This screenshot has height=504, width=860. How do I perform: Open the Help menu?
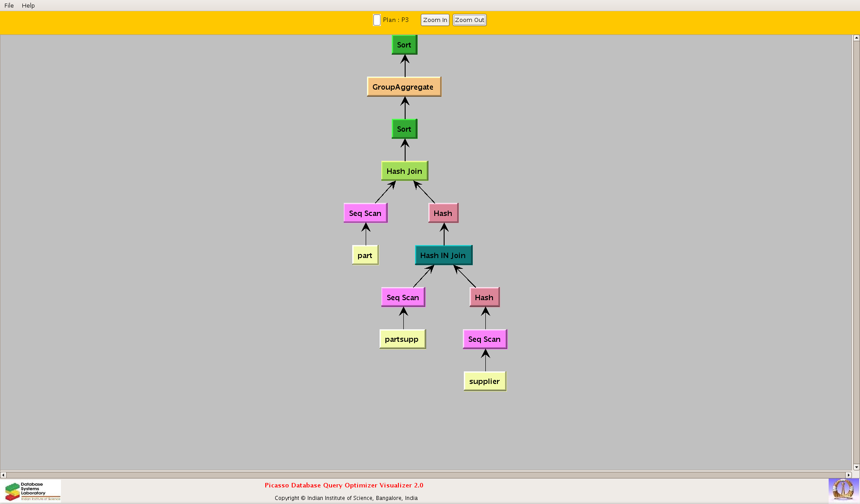(x=28, y=5)
